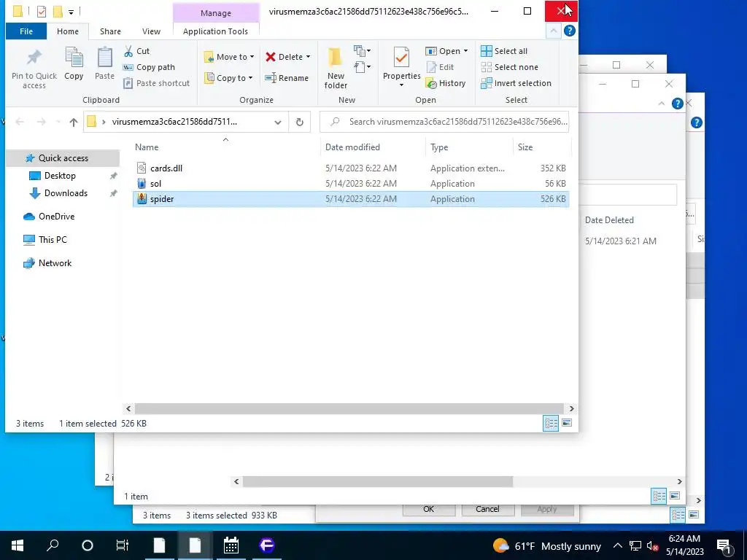
Task: Click Invert selection in ribbon
Action: pos(516,83)
